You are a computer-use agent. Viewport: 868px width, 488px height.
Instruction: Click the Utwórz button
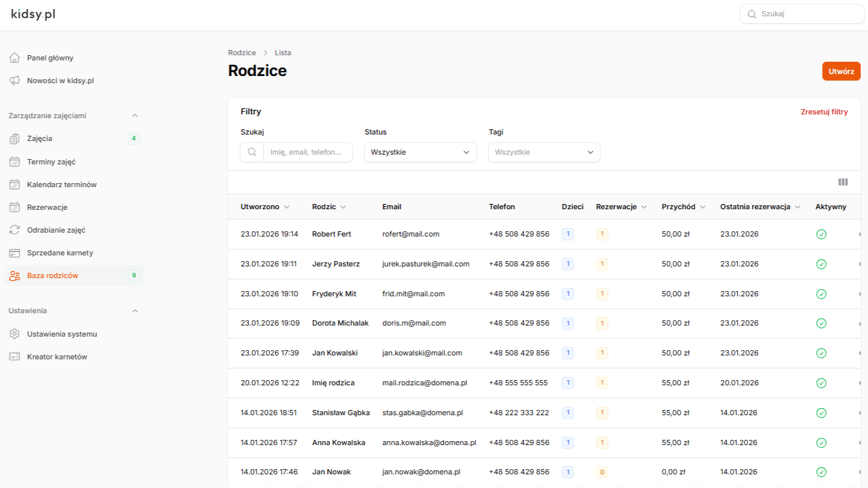click(x=841, y=71)
